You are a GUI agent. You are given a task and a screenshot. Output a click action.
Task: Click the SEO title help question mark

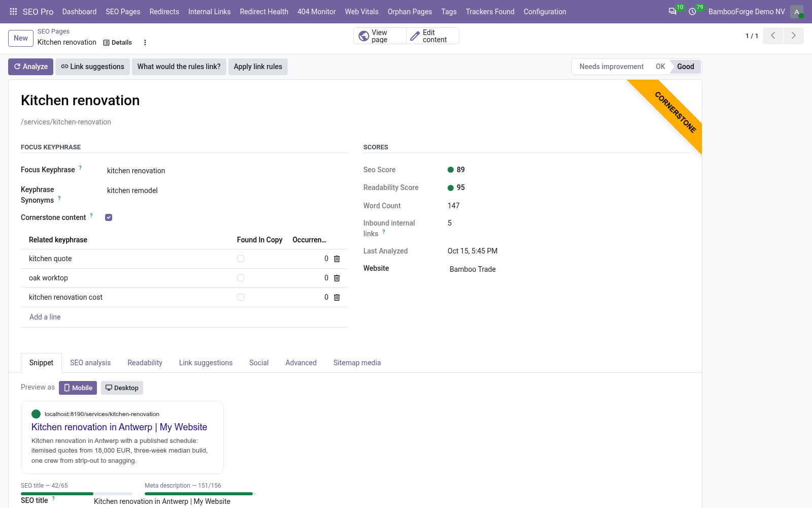click(x=53, y=498)
